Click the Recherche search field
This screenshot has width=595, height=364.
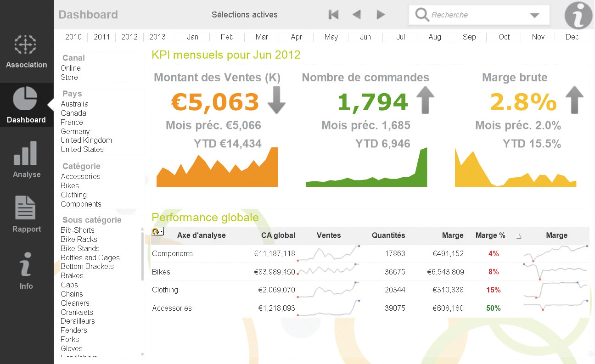[x=479, y=15]
